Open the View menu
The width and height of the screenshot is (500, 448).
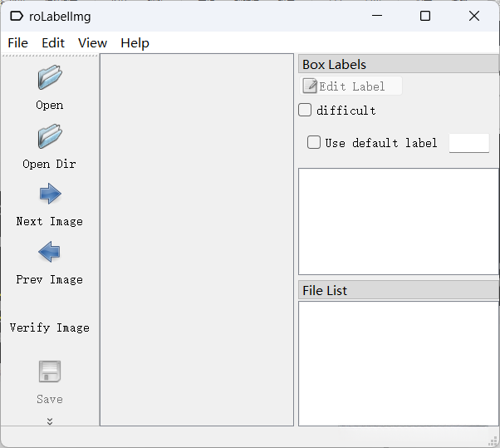coord(92,43)
